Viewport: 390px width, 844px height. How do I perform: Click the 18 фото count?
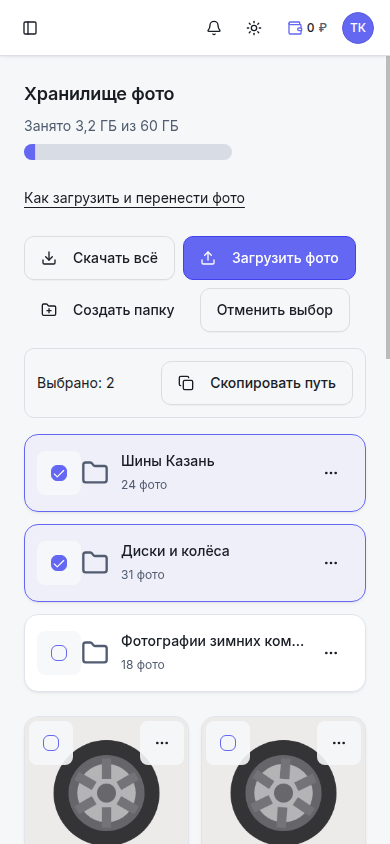[x=143, y=665]
